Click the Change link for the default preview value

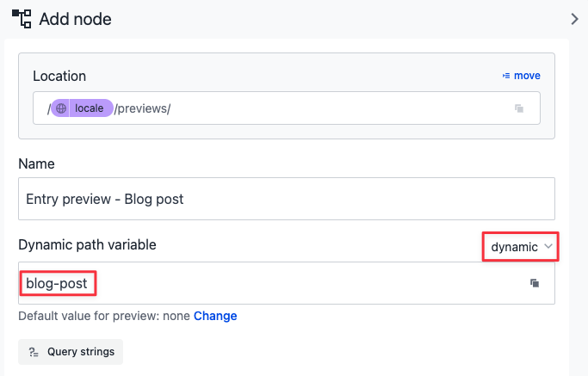click(215, 316)
